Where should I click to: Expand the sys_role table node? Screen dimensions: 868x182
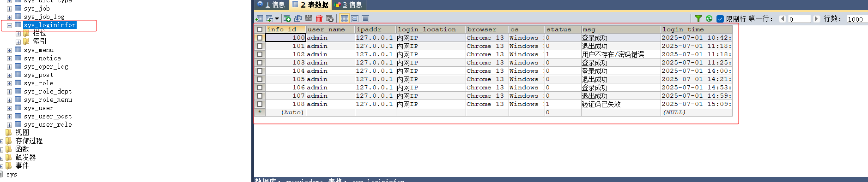pos(9,83)
